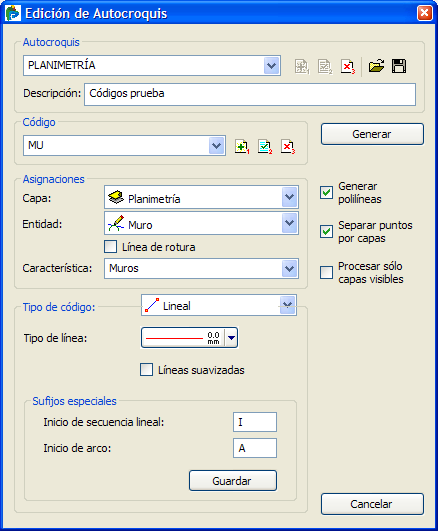Open the Tipo de código Lineal dropdown

click(x=288, y=305)
